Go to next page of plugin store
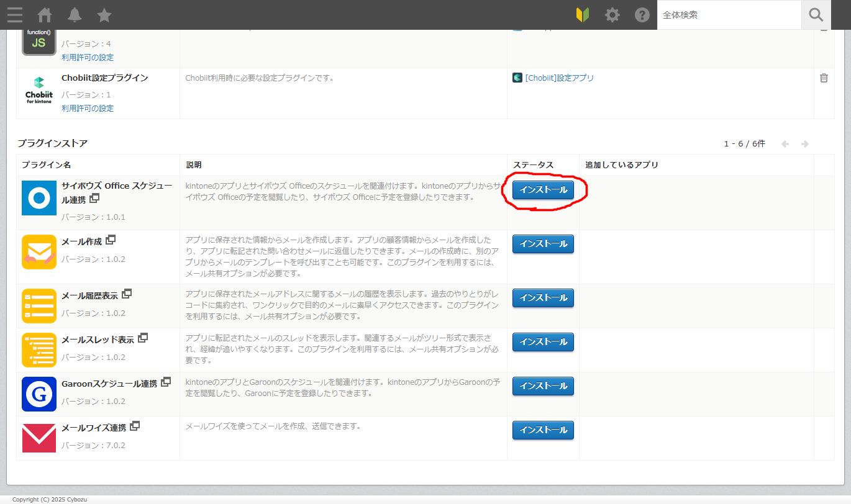 coord(805,144)
